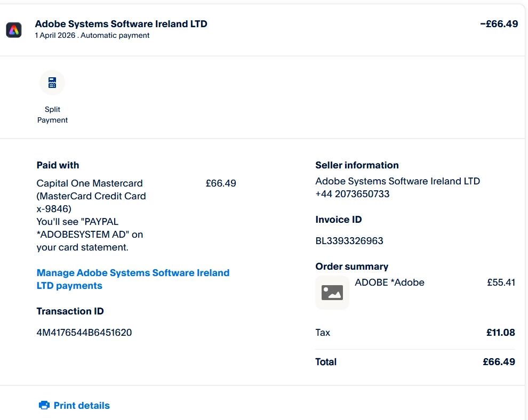Click the Split Payment calculator icon
Viewport: 528px width, 420px height.
coord(52,83)
